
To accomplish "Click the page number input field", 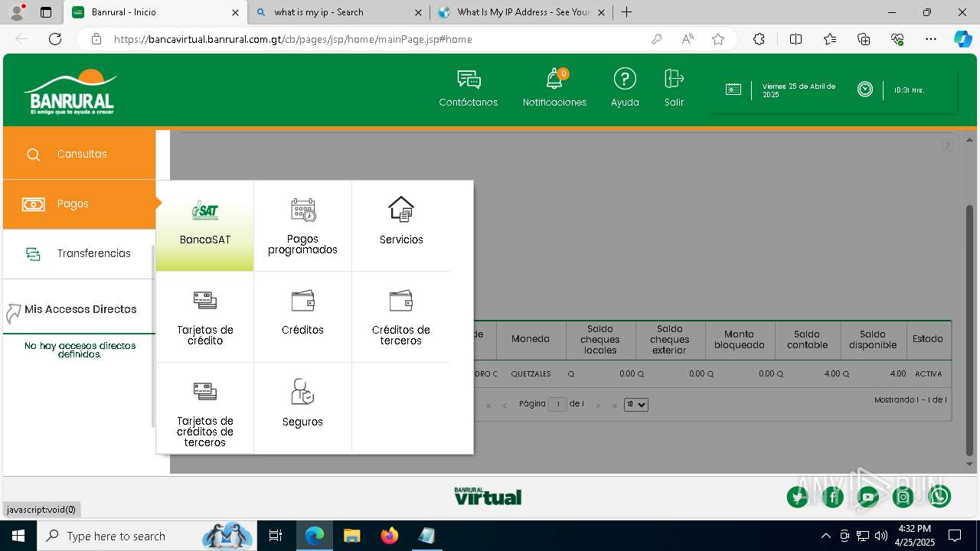I will click(557, 404).
